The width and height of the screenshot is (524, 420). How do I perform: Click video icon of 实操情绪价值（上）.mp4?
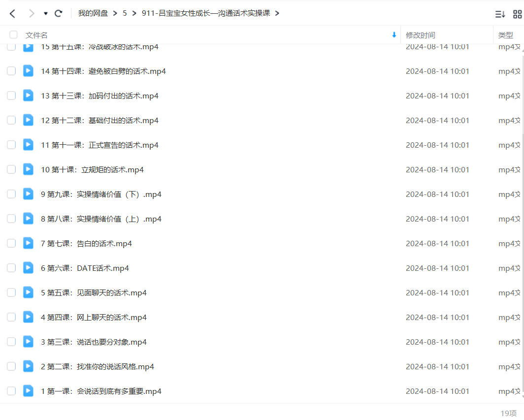click(x=28, y=219)
